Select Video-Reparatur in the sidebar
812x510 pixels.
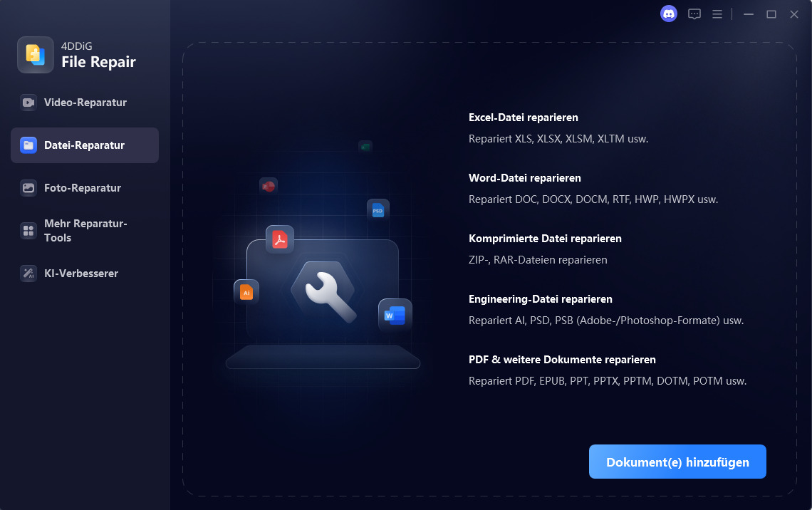tap(85, 103)
